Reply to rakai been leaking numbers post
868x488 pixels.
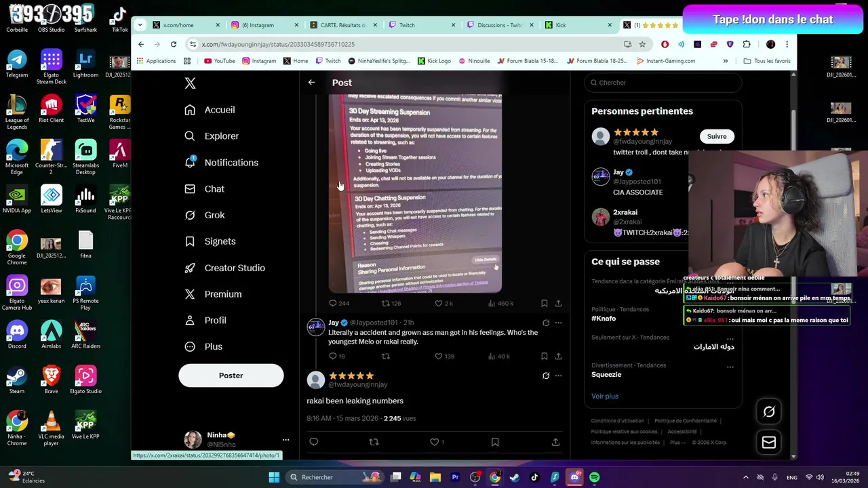[x=313, y=442]
